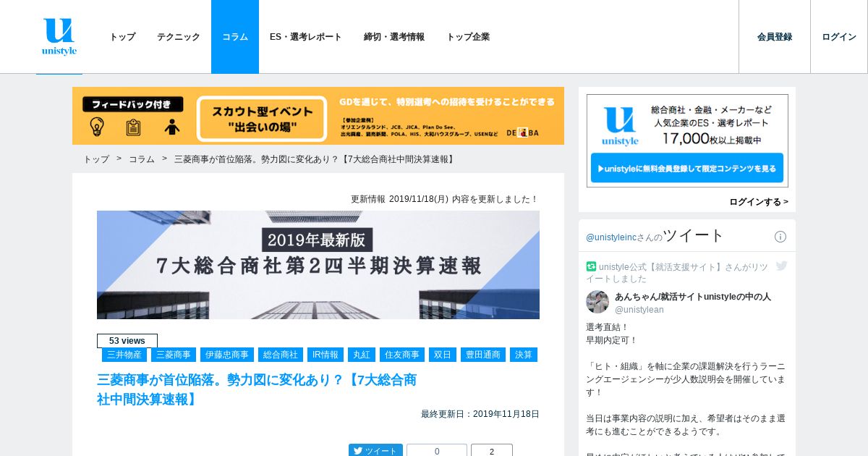
Task: Select the コラム navigation tab
Action: tap(235, 37)
